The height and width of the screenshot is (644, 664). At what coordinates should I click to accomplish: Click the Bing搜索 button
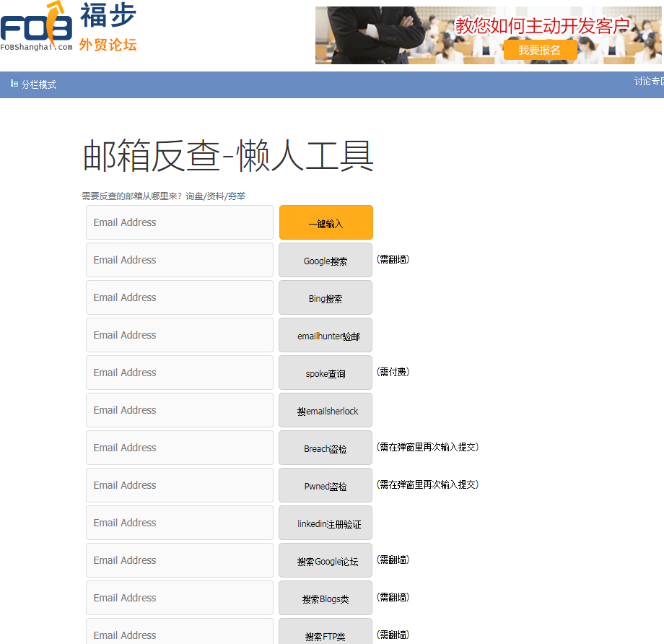pyautogui.click(x=325, y=297)
